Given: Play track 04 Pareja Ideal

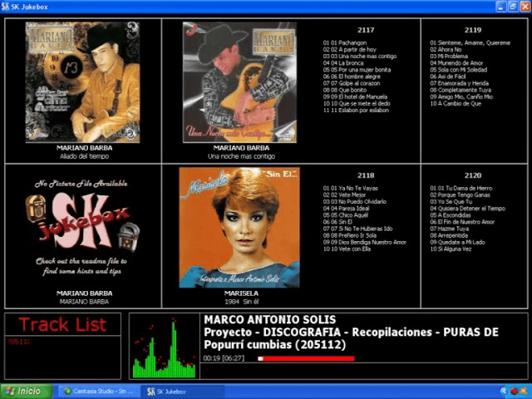Looking at the screenshot, I should click(346, 209).
